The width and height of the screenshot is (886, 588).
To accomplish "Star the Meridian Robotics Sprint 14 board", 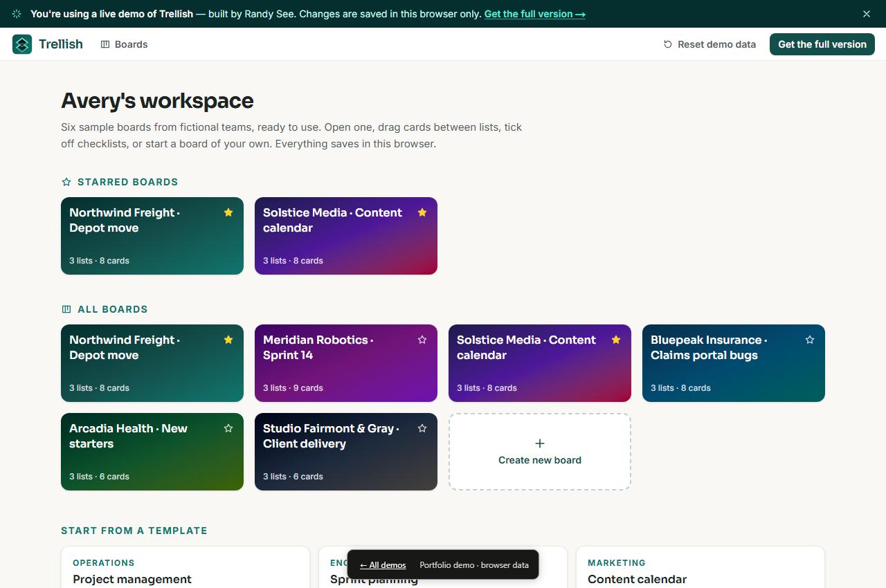I will tap(422, 340).
